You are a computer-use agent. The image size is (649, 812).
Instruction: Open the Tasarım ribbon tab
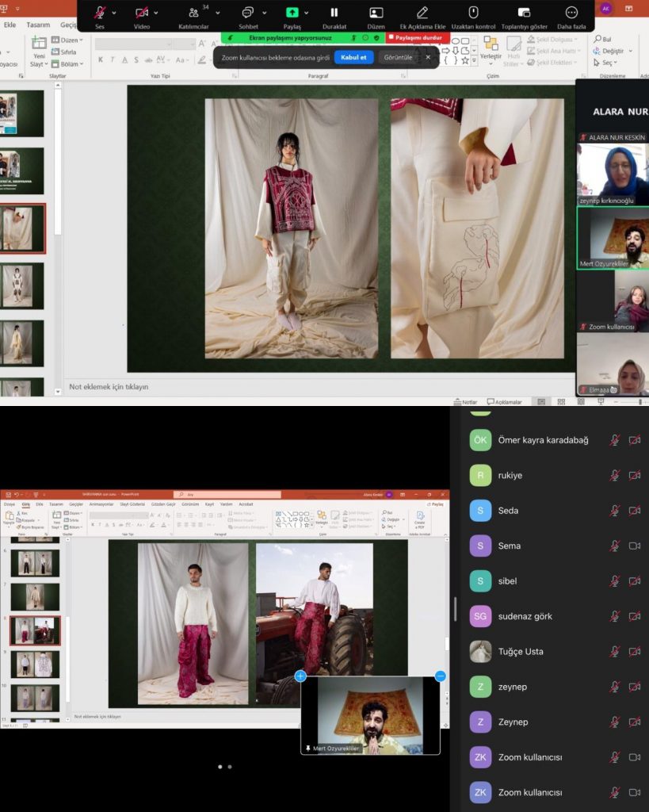pyautogui.click(x=38, y=25)
